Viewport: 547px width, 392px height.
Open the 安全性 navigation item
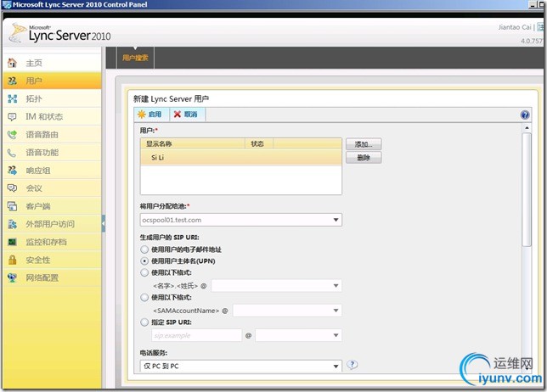point(53,260)
